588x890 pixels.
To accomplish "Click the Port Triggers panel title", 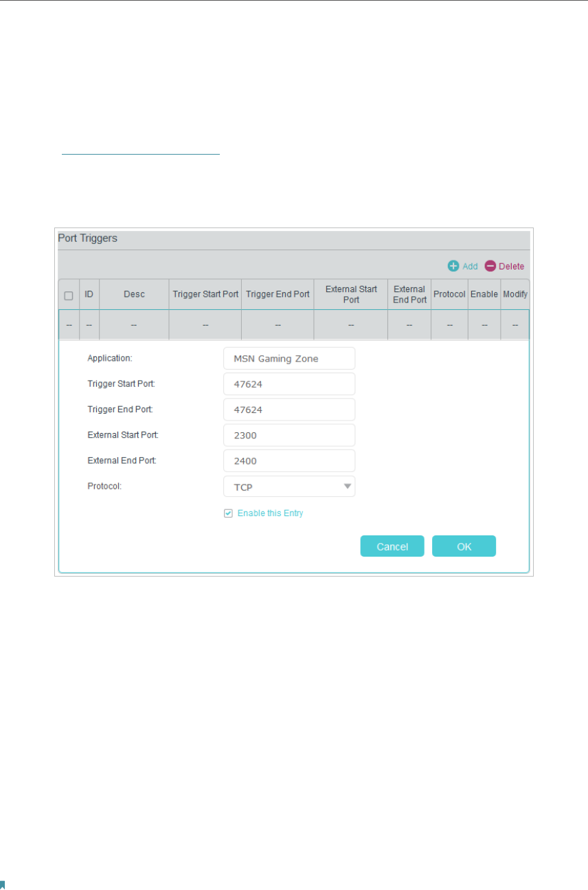I will click(x=87, y=238).
